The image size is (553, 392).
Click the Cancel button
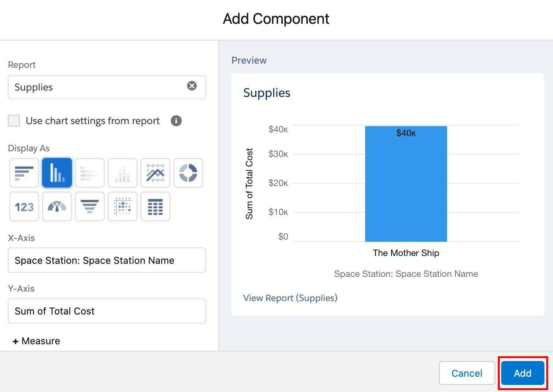pyautogui.click(x=467, y=373)
